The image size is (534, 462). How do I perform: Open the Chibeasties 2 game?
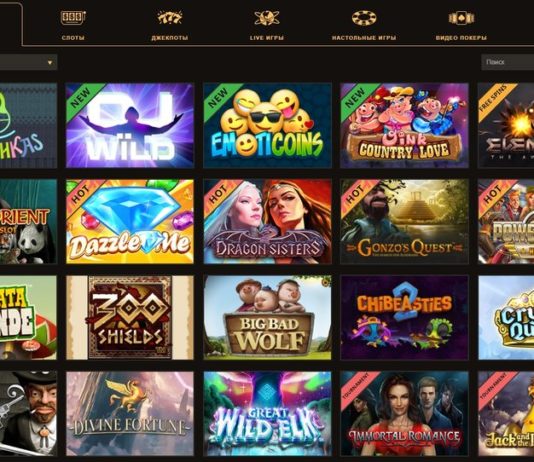pos(405,318)
